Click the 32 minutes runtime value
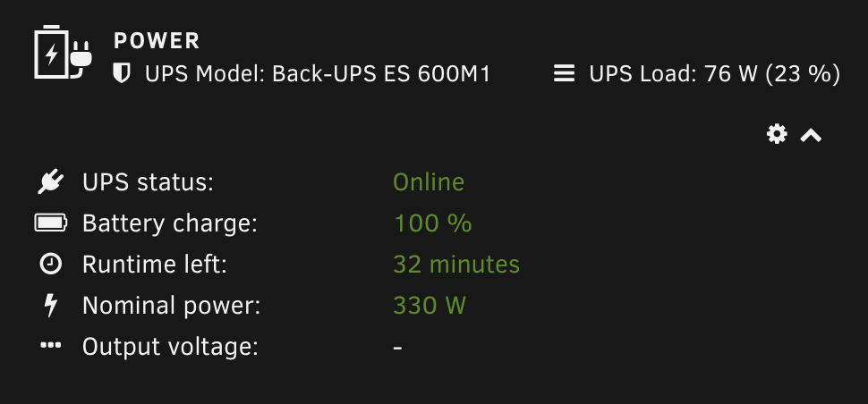Viewport: 868px width, 404px height. pos(456,265)
